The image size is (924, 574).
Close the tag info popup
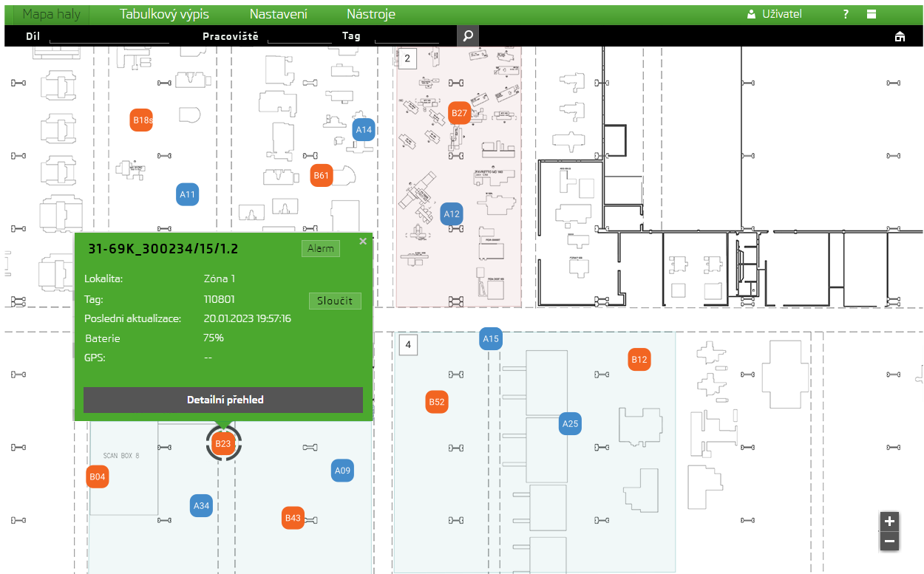(363, 241)
